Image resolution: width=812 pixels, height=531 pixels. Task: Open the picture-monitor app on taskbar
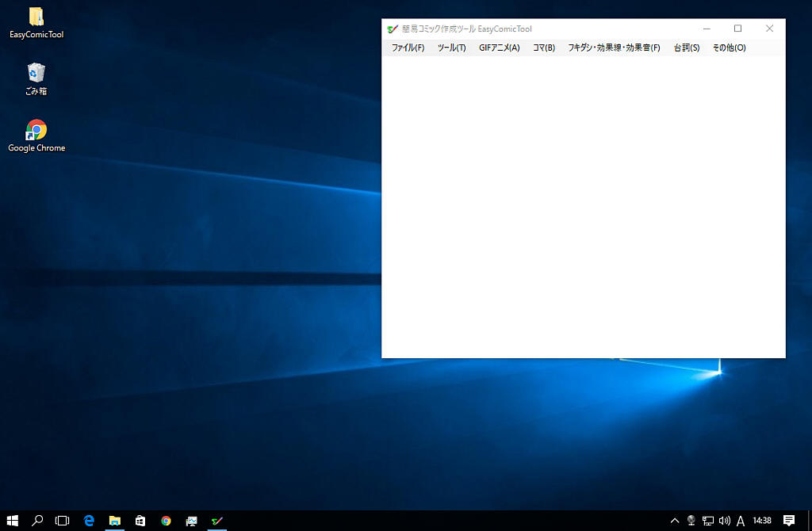192,521
